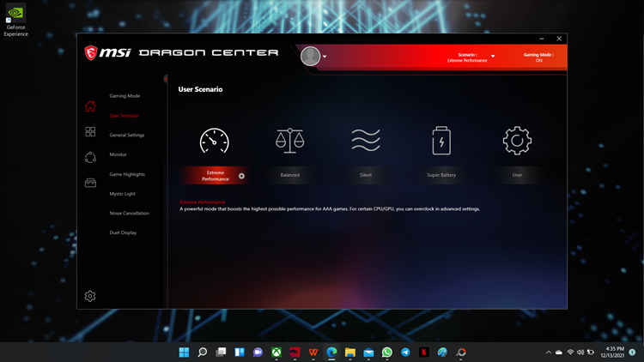Toggle Gaming Mode ON indicator in header
Screen dimensions: 644x362
(538, 57)
